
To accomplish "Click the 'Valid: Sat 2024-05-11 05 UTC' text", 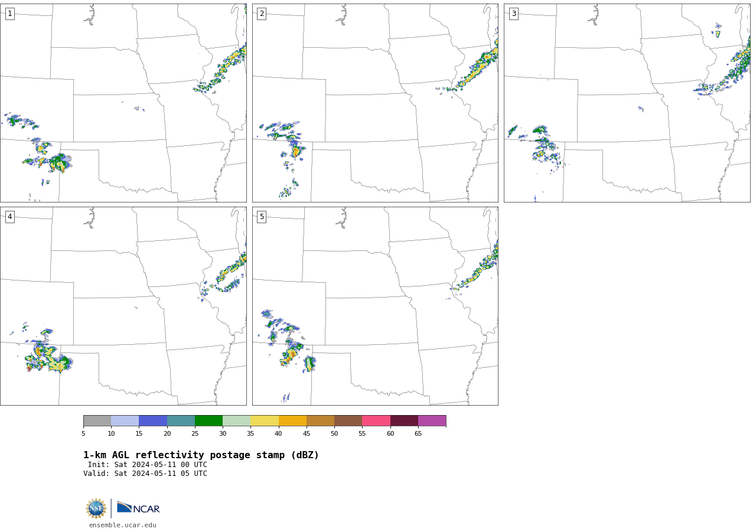I will click(x=145, y=474).
